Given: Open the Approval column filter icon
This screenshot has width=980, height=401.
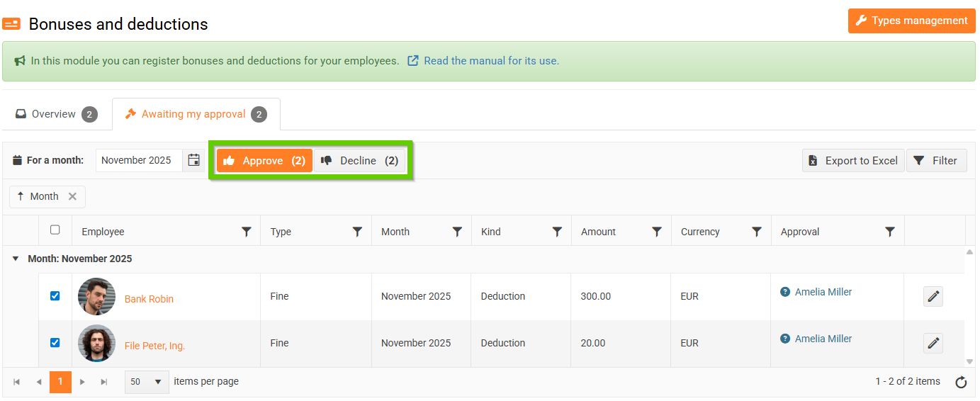Looking at the screenshot, I should (890, 232).
